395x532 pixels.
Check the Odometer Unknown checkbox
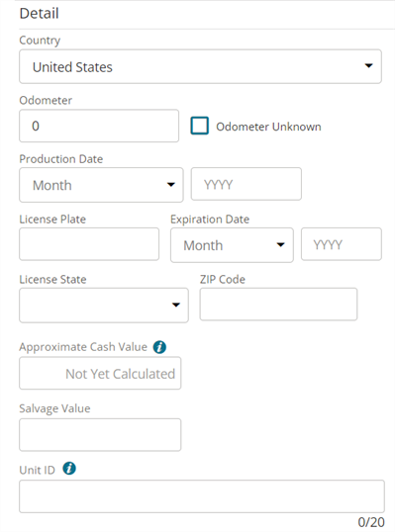tap(199, 126)
